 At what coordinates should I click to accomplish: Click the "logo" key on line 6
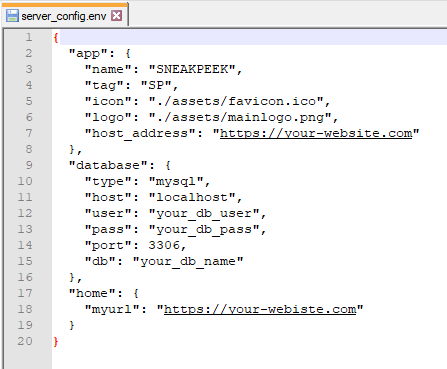click(108, 117)
